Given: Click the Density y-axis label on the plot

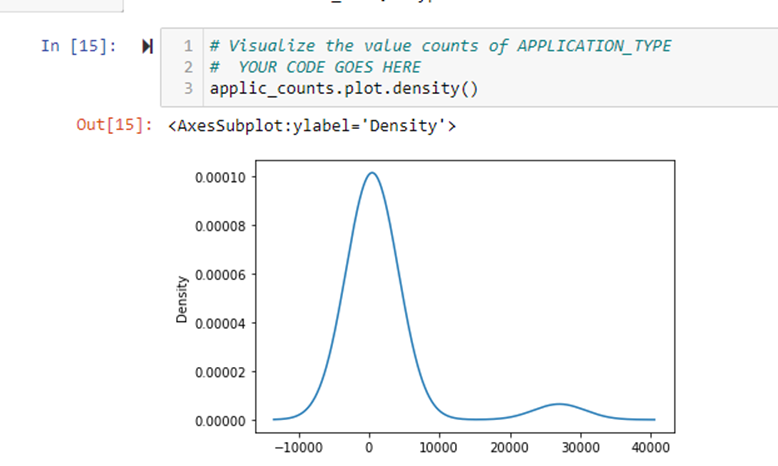Looking at the screenshot, I should point(182,299).
